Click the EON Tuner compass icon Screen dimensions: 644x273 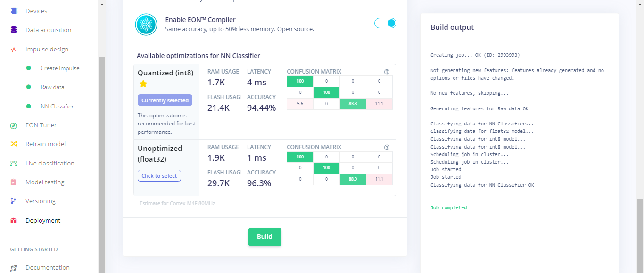pyautogui.click(x=14, y=125)
